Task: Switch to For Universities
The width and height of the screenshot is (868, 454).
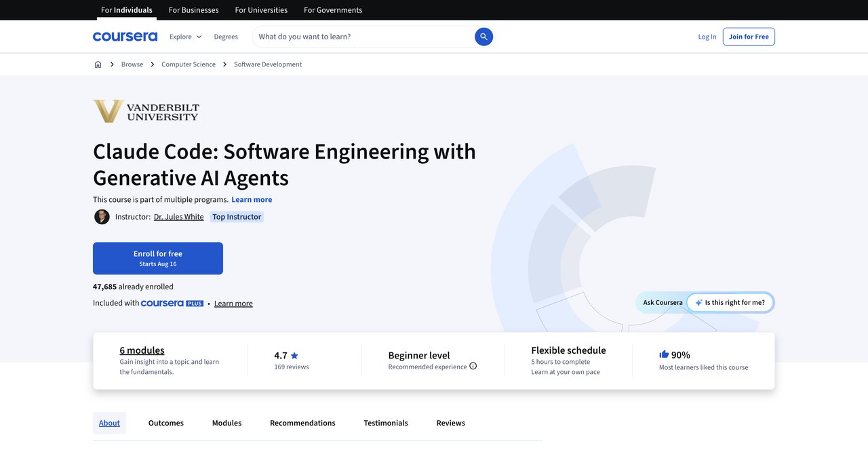Action: tap(261, 10)
